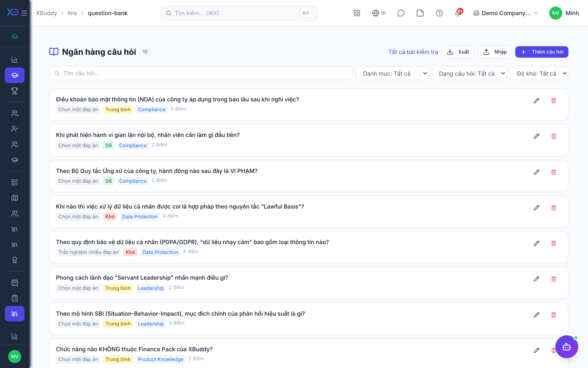Open the calendar icon in sidebar
This screenshot has height=368, width=588.
point(14,283)
